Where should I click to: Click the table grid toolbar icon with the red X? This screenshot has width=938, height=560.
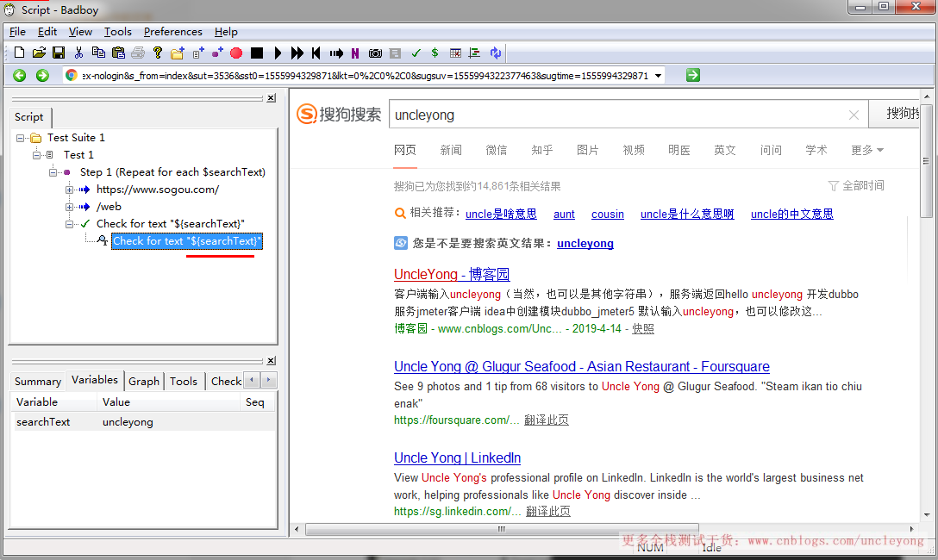[455, 53]
